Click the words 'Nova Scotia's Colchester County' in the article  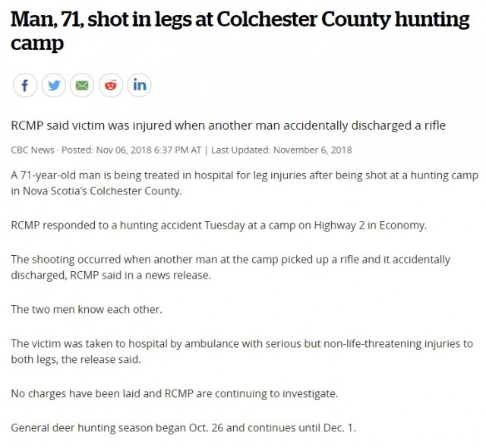click(x=102, y=191)
